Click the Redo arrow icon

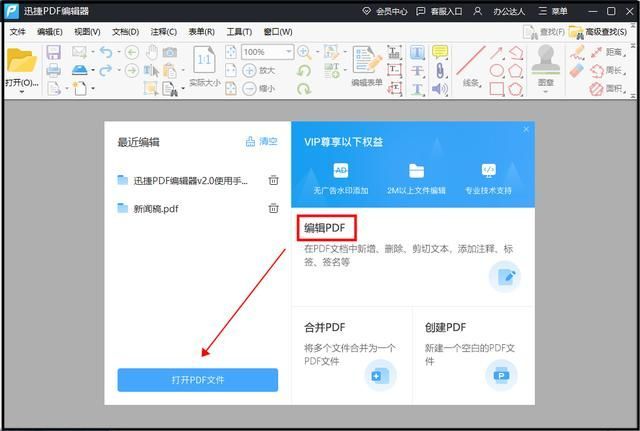click(x=106, y=70)
